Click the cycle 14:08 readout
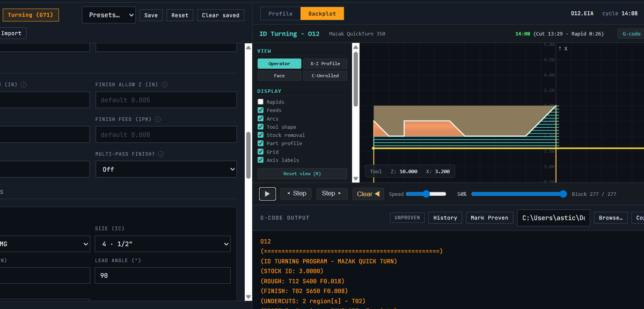644x309 pixels. (620, 13)
